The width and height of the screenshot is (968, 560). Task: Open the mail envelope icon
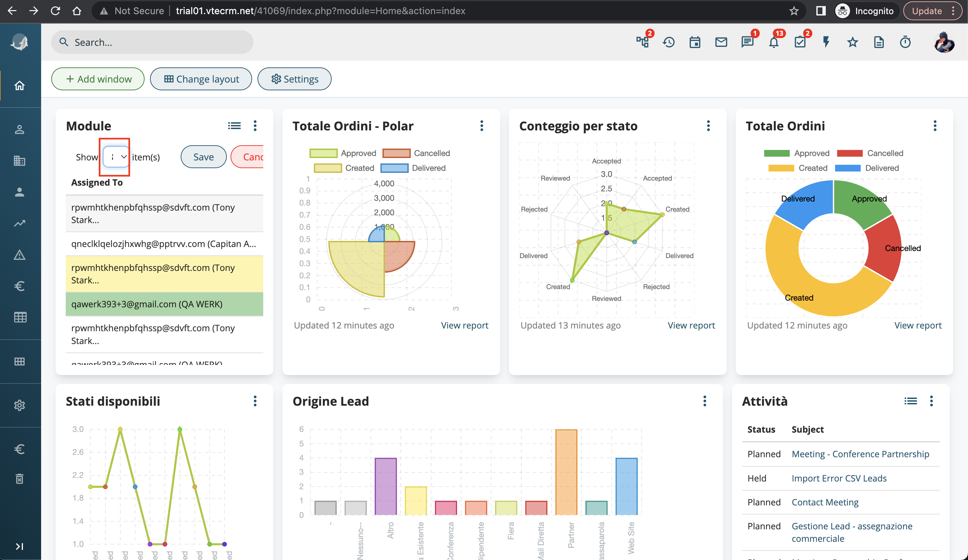tap(721, 42)
